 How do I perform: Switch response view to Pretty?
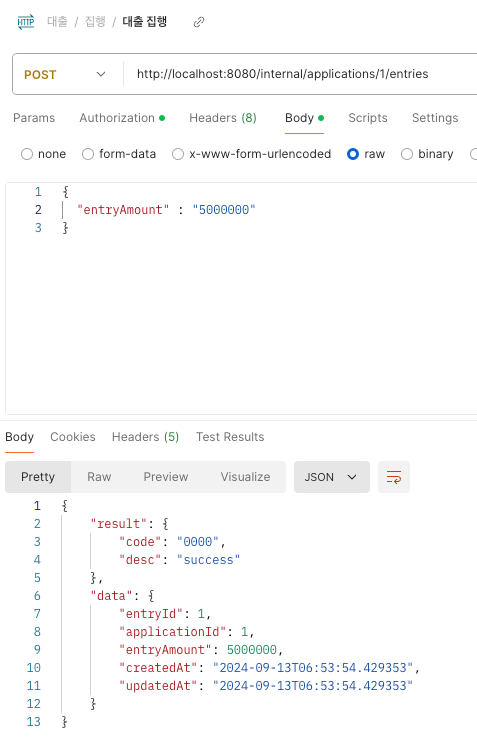[38, 477]
